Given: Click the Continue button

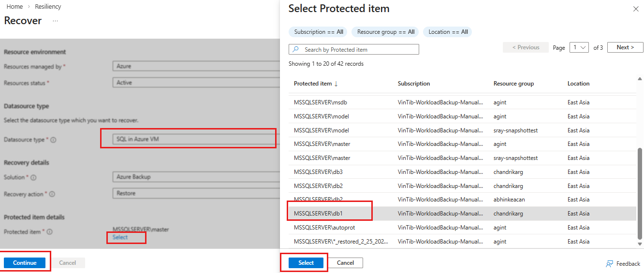Looking at the screenshot, I should [x=25, y=263].
